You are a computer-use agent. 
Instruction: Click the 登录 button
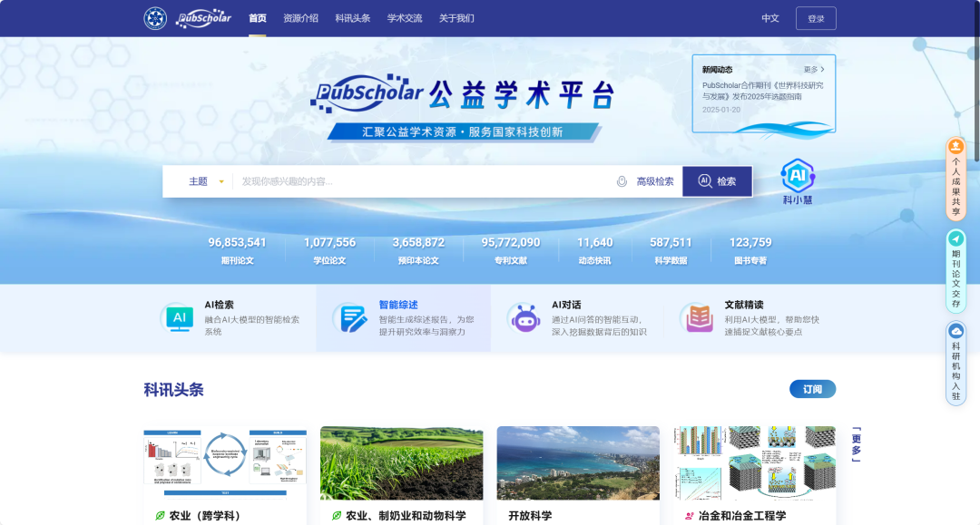tap(816, 18)
